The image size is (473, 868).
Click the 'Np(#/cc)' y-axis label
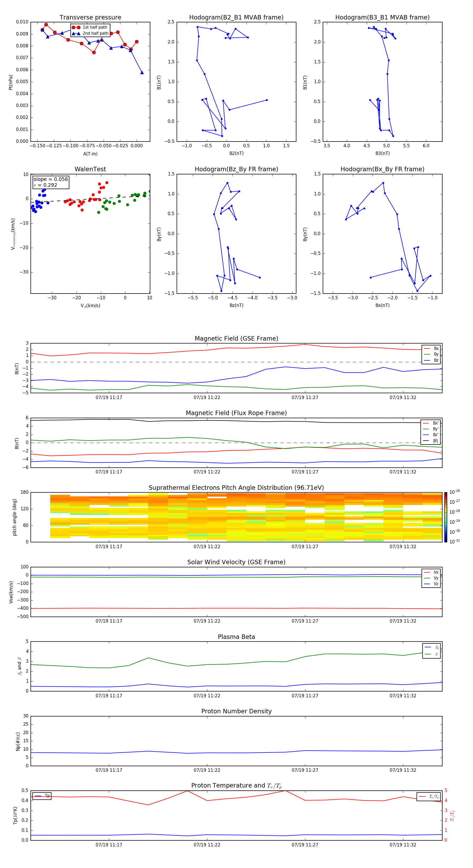pos(18,741)
